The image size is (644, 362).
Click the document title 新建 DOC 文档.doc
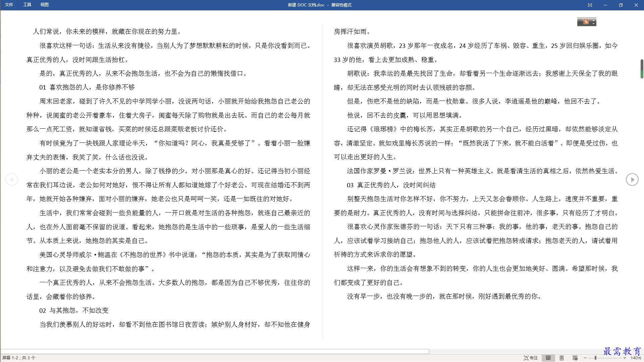(x=306, y=5)
